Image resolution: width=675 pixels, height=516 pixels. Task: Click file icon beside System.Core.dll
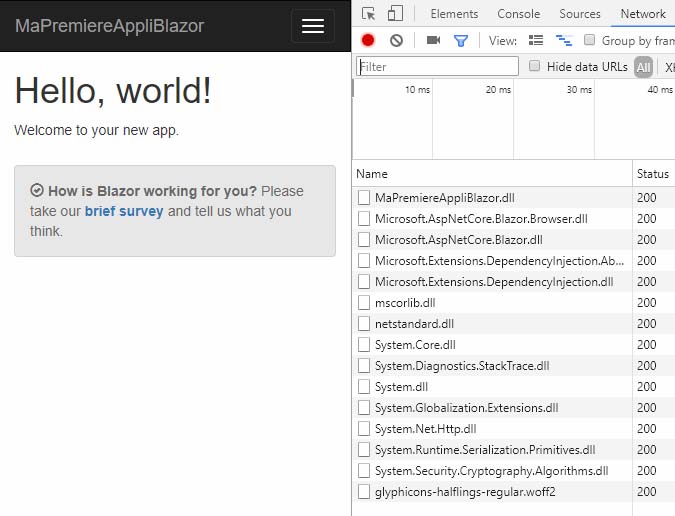[x=364, y=345]
